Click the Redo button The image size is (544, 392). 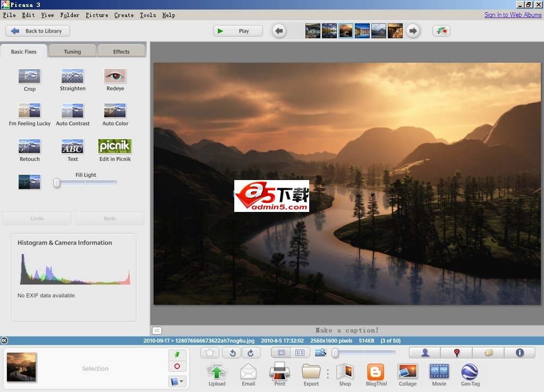click(x=109, y=218)
